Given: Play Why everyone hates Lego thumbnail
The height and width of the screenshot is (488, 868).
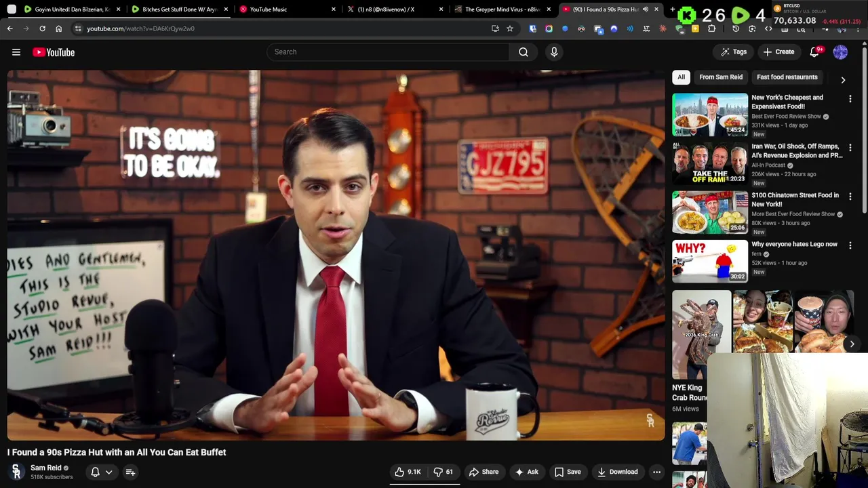Looking at the screenshot, I should (710, 261).
